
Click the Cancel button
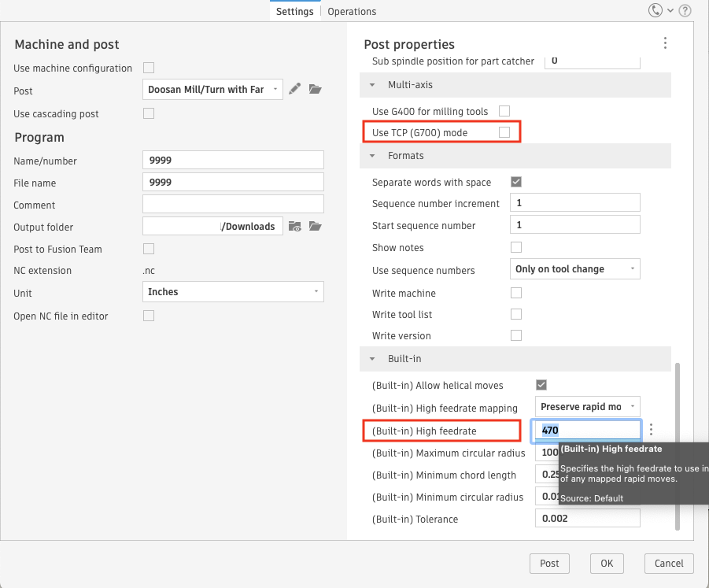point(669,563)
